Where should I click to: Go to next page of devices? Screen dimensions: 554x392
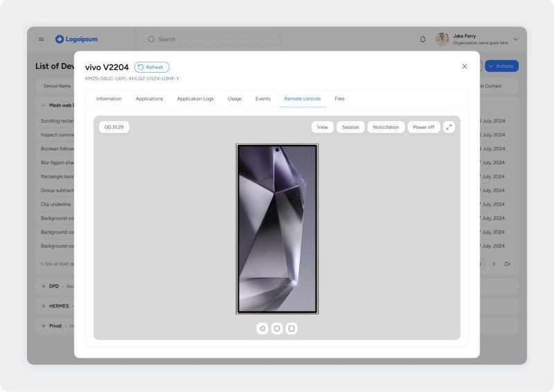494,264
